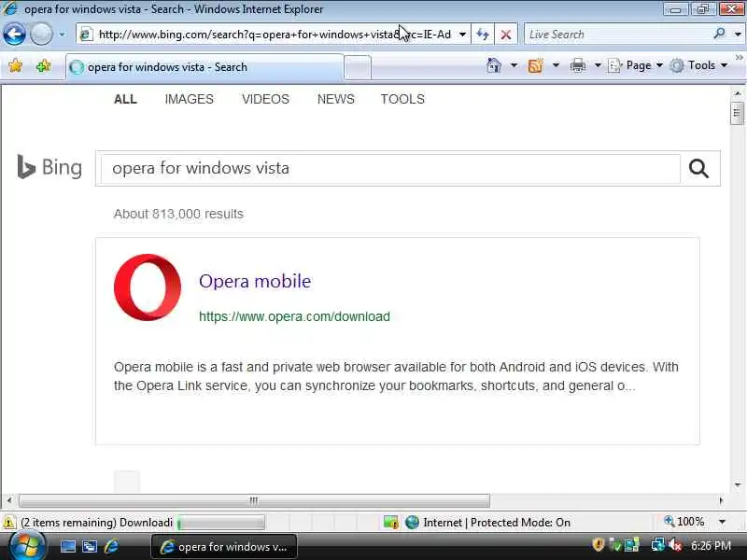Click the popup blocker icon in status bar
747x560 pixels.
390,523
